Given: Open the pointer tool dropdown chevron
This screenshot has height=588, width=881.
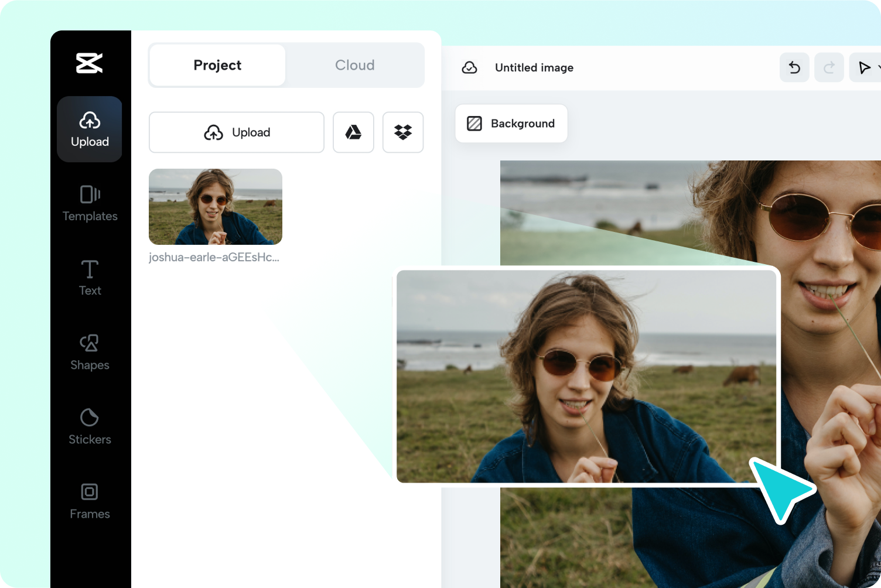Looking at the screenshot, I should 878,68.
